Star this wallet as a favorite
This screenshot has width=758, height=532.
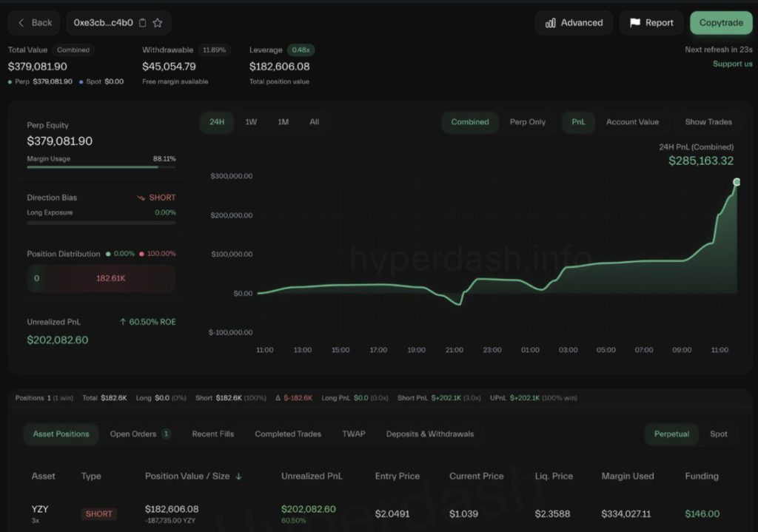coord(158,23)
